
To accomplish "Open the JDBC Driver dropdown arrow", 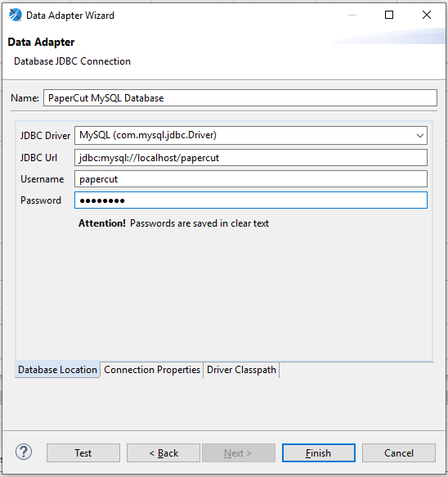I will point(419,135).
